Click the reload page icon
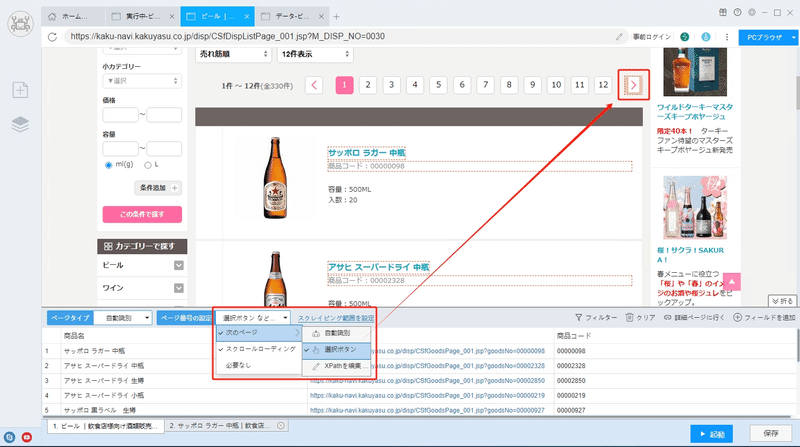 coord(52,37)
